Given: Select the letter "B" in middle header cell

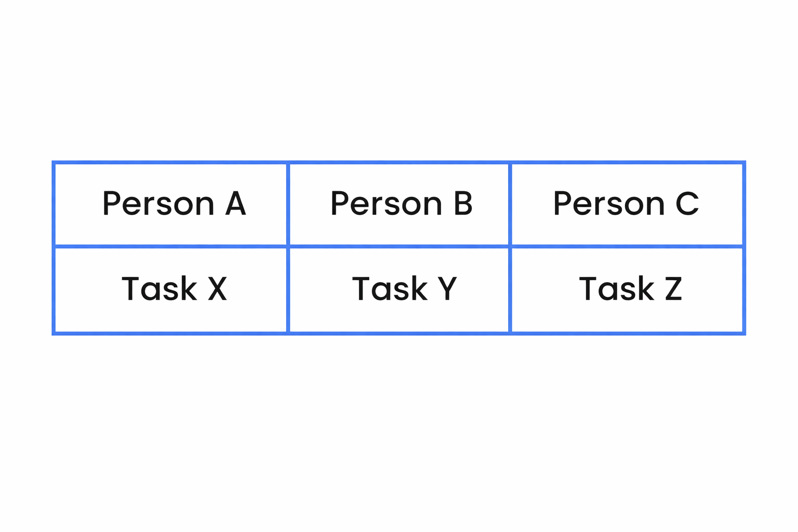Looking at the screenshot, I should [x=463, y=204].
